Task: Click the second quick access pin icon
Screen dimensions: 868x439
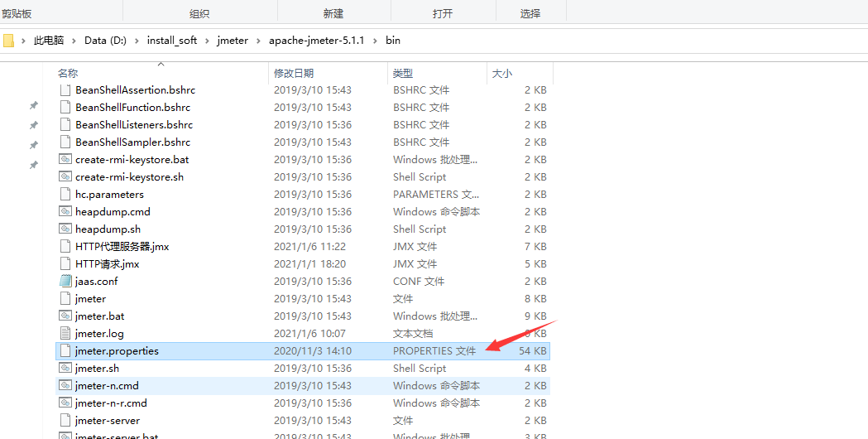Action: point(33,125)
